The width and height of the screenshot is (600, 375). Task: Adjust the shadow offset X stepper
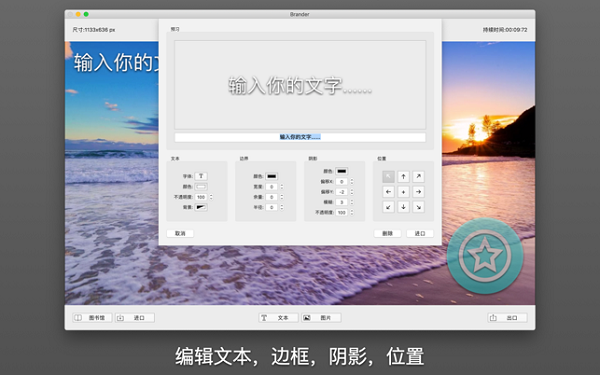[352, 181]
